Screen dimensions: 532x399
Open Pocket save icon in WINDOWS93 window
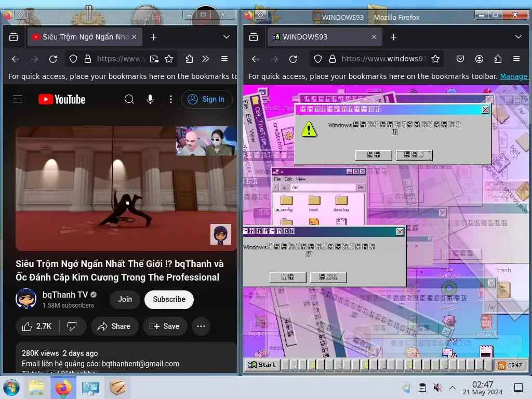click(460, 59)
